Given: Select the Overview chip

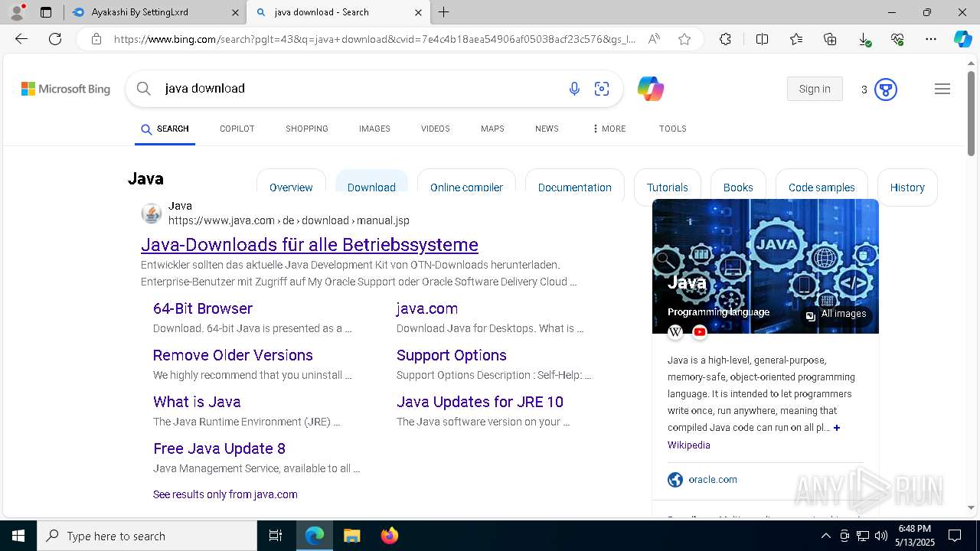Looking at the screenshot, I should (x=291, y=187).
